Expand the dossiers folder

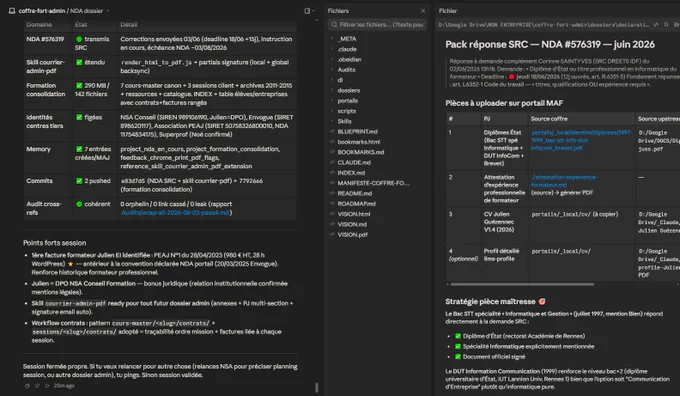pyautogui.click(x=332, y=90)
